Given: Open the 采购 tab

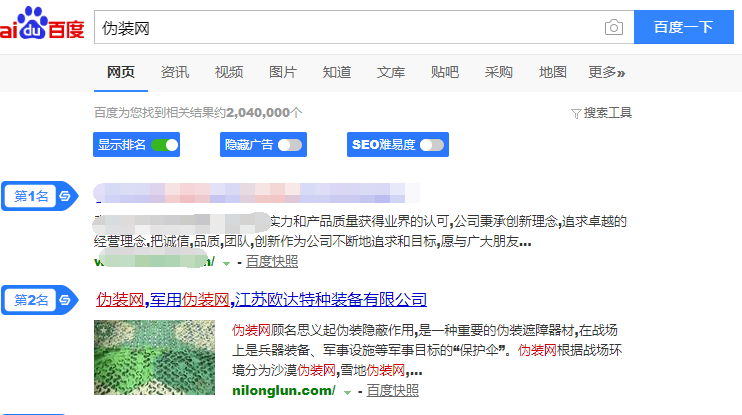Looking at the screenshot, I should tap(498, 72).
